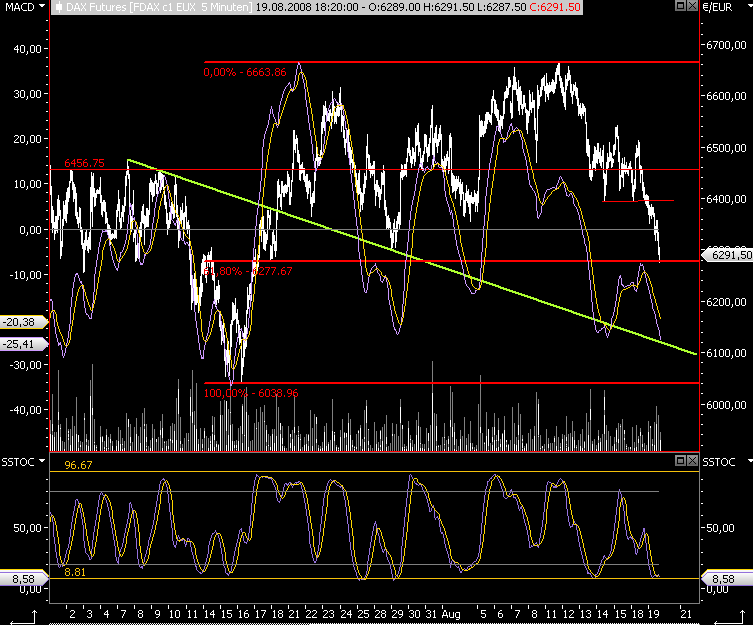Click the 6456.75 horizontal line label

click(x=85, y=163)
